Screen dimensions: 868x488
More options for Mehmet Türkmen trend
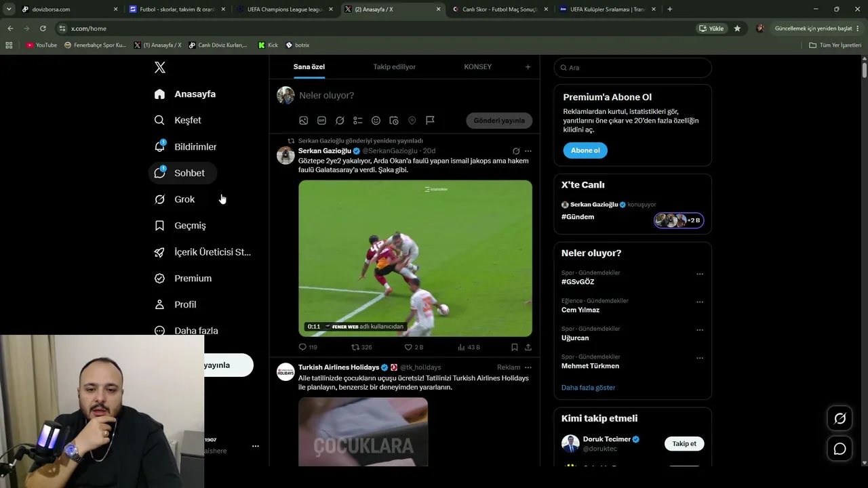point(700,359)
